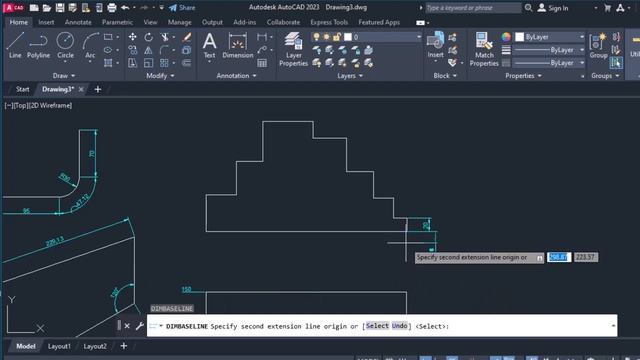This screenshot has height=360, width=640.
Task: Choose the Fillet tool
Action: pyautogui.click(x=164, y=50)
